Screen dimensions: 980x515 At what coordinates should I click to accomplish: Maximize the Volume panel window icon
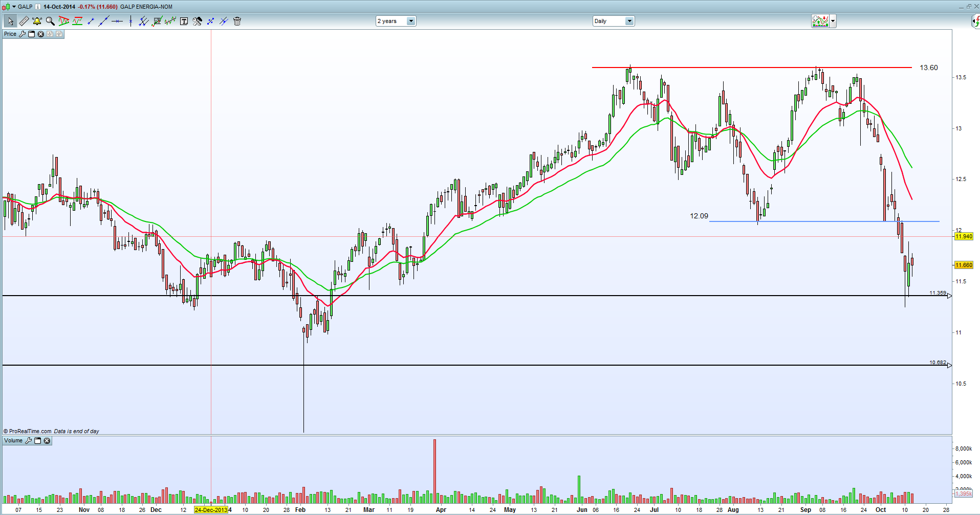38,440
